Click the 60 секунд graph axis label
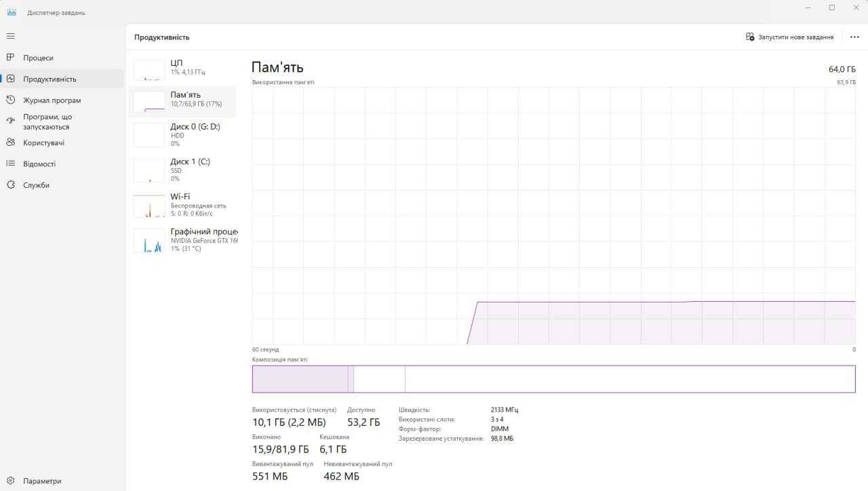 coord(265,349)
